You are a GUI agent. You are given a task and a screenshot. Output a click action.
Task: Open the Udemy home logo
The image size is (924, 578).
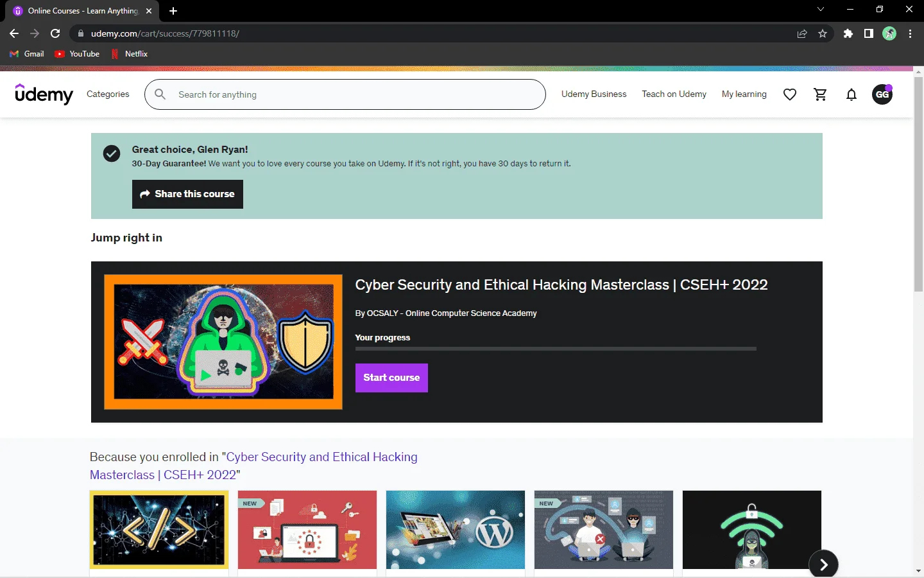tap(44, 94)
